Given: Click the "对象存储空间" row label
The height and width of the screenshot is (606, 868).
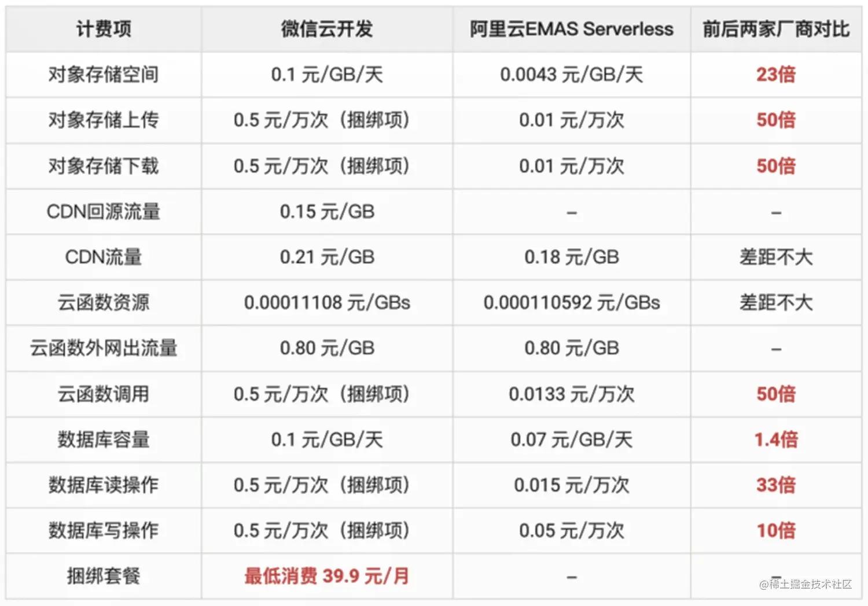Looking at the screenshot, I should pyautogui.click(x=104, y=75).
